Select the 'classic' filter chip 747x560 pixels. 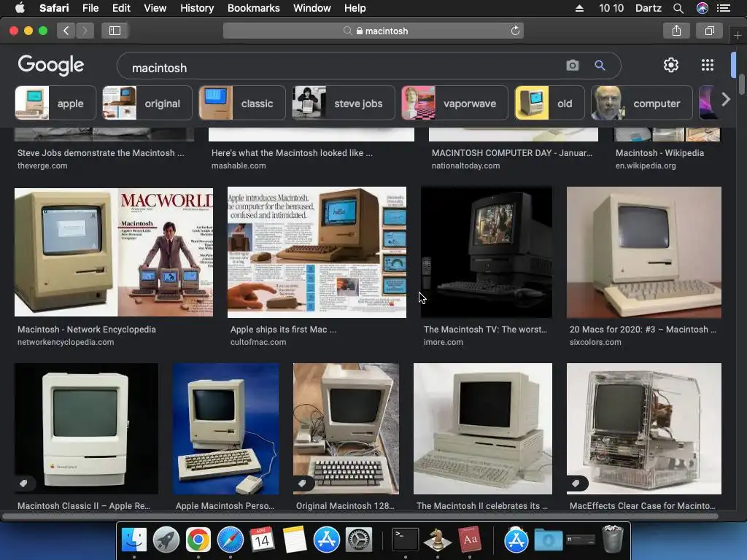(x=242, y=103)
